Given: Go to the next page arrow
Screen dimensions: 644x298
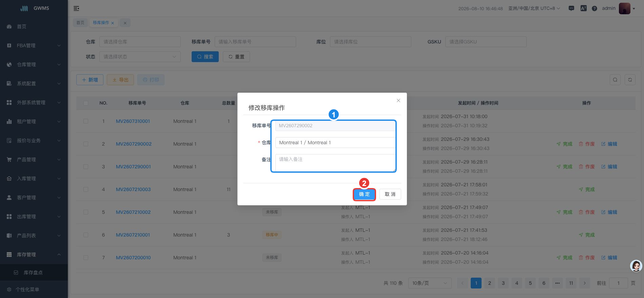Looking at the screenshot, I should pyautogui.click(x=585, y=283).
